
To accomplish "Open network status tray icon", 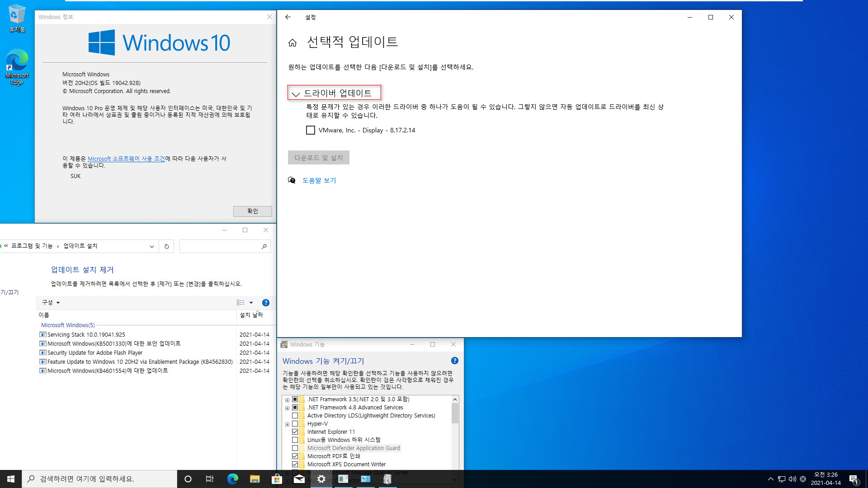I will (782, 479).
